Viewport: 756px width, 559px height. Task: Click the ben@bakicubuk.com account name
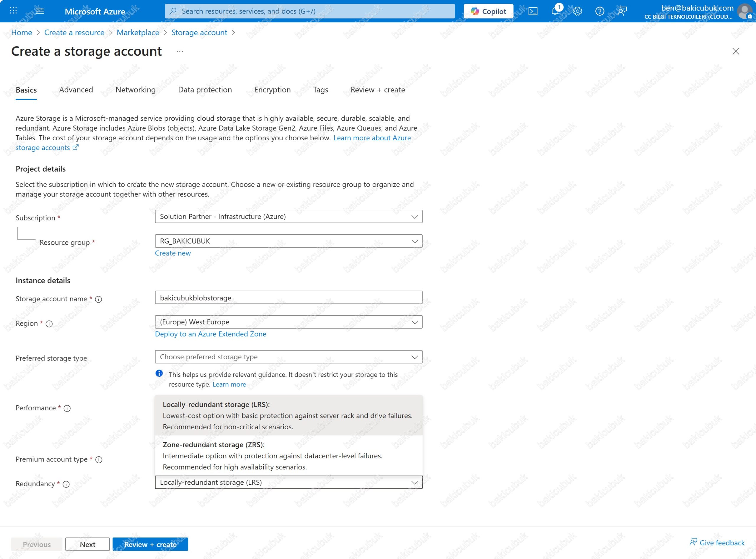point(697,7)
